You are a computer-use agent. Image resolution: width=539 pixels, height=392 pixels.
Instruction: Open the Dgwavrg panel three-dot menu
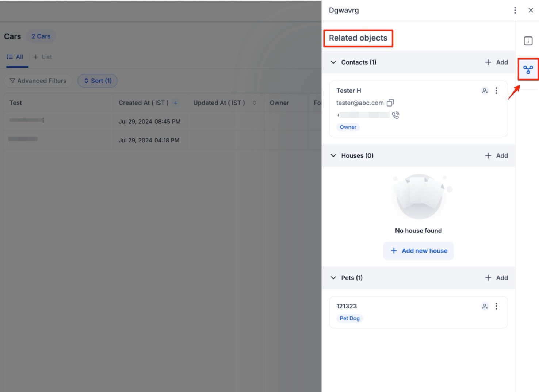click(x=515, y=10)
